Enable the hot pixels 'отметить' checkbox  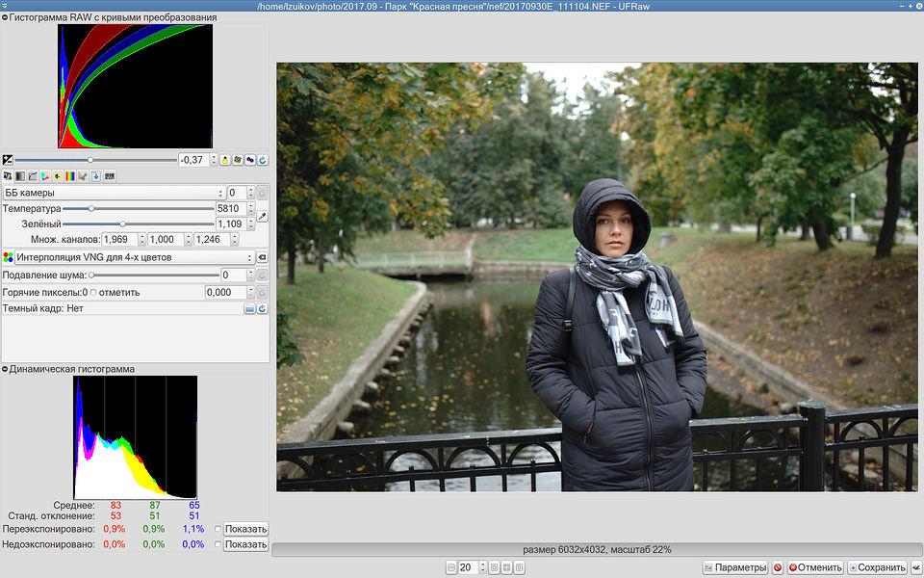pos(93,293)
